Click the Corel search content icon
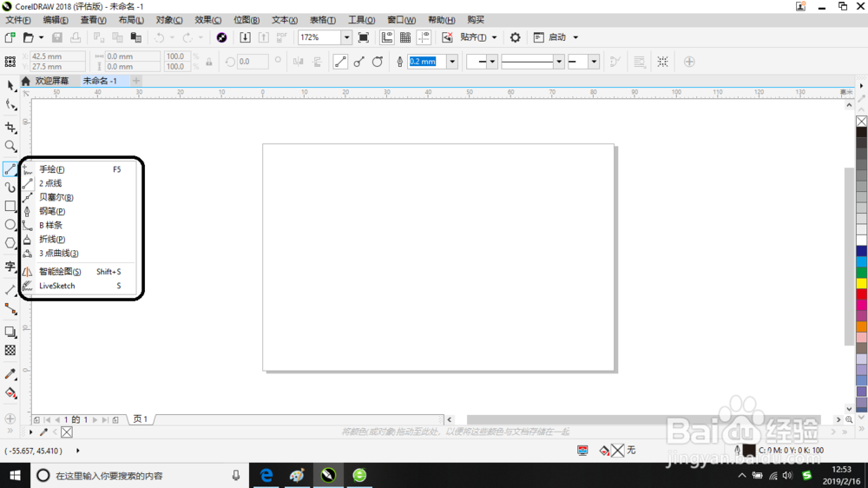The image size is (868, 488). [x=221, y=37]
